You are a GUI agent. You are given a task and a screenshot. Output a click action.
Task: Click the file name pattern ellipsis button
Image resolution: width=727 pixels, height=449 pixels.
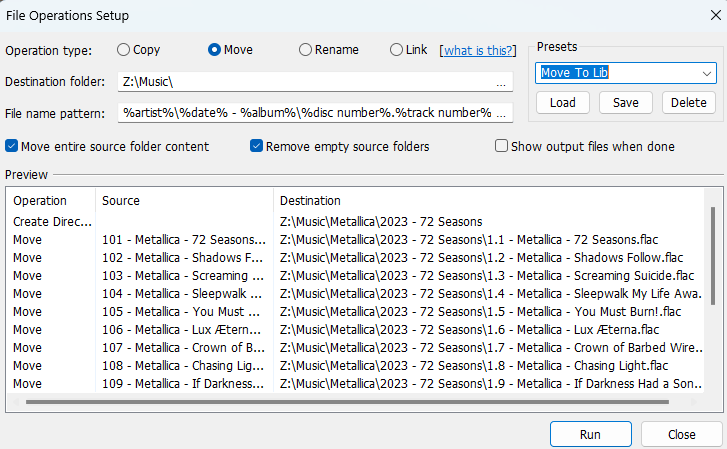[x=501, y=113]
